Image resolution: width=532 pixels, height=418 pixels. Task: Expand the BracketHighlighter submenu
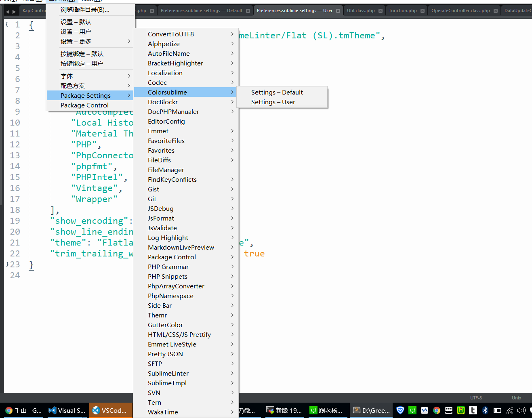pos(186,63)
